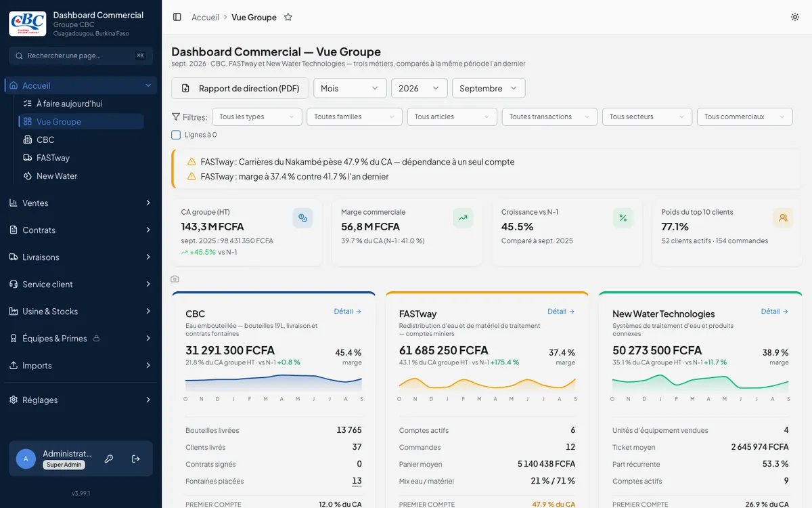Expand the Imports menu
The height and width of the screenshot is (508, 812).
tap(81, 365)
